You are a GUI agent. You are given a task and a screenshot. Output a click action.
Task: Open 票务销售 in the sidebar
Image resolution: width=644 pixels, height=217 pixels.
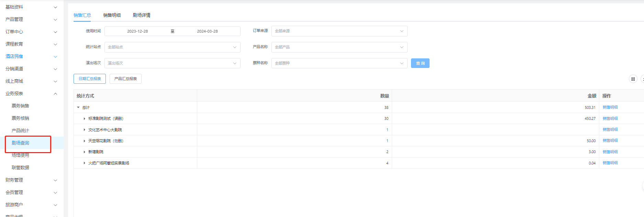pyautogui.click(x=20, y=106)
